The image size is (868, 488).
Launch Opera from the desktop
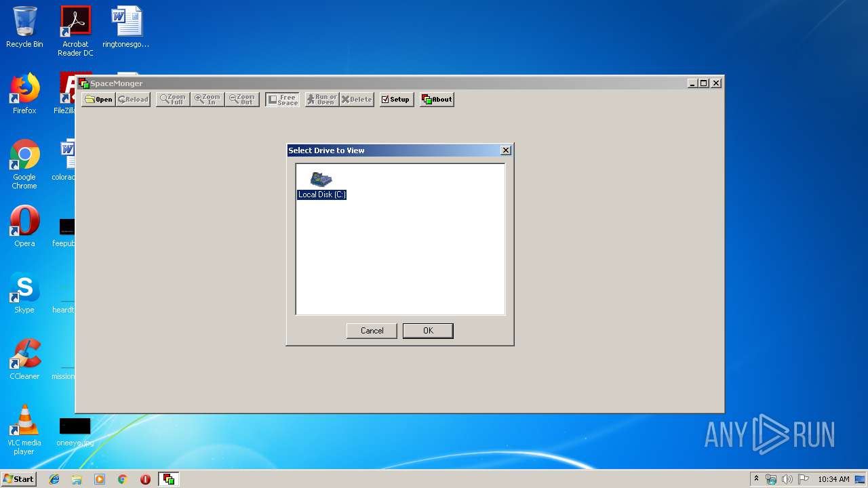(24, 226)
